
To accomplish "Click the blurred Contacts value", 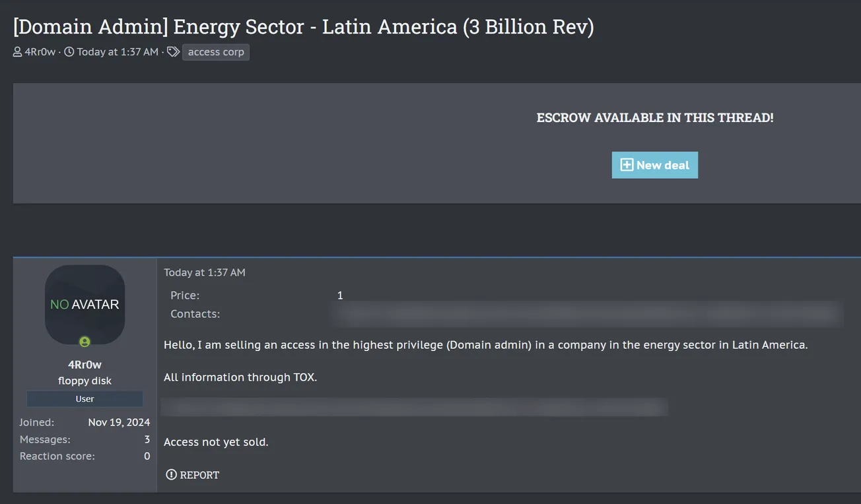I will tap(588, 314).
